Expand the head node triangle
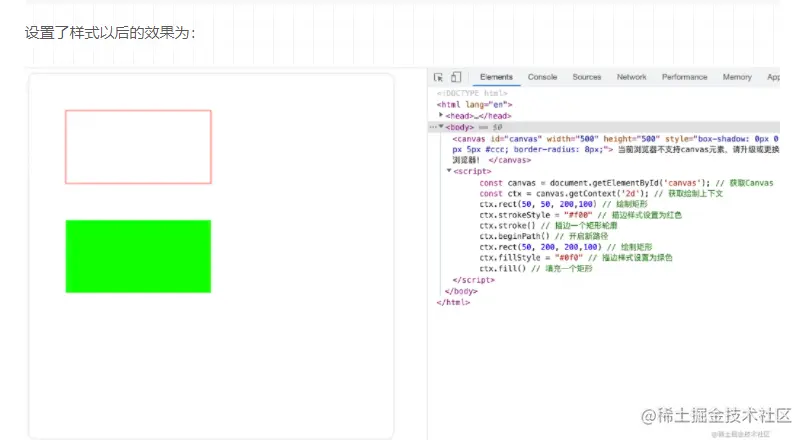Screen dimensions: 807x440 441,115
